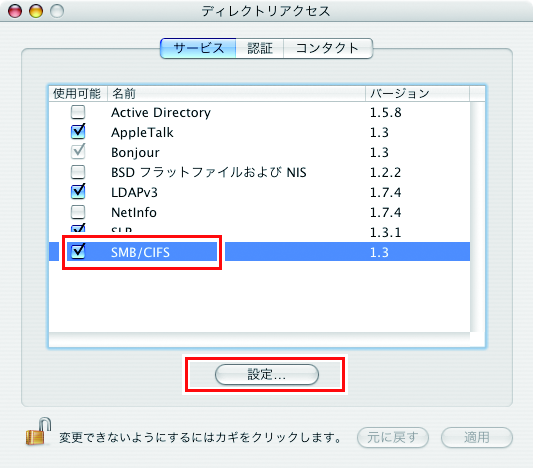This screenshot has height=468, width=533.
Task: Click the 適用 button
Action: [477, 437]
